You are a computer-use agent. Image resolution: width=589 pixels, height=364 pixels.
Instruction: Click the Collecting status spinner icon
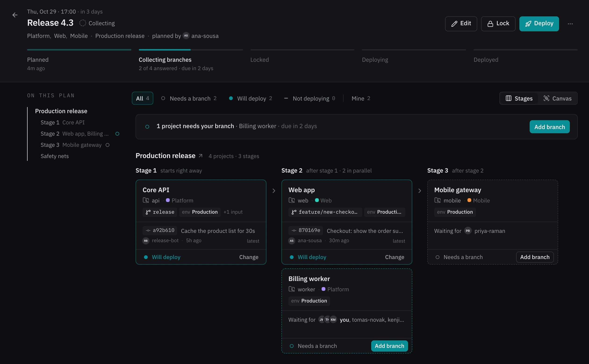83,23
